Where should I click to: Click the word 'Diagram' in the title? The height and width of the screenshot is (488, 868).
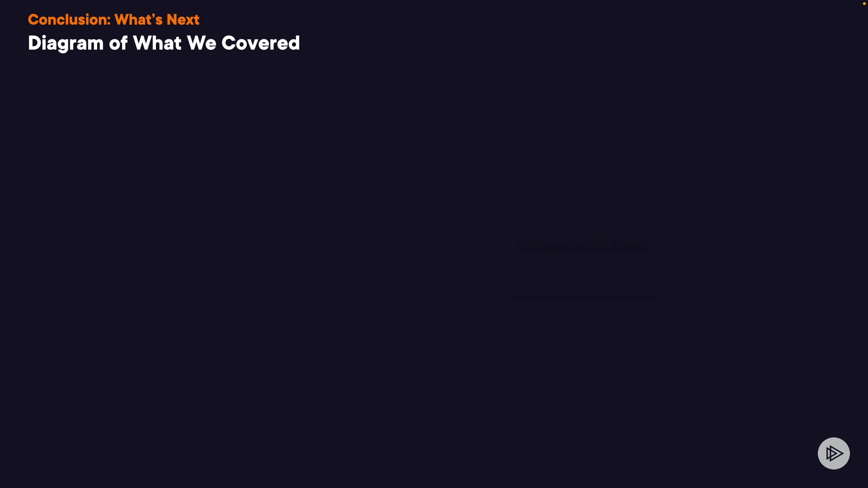66,44
